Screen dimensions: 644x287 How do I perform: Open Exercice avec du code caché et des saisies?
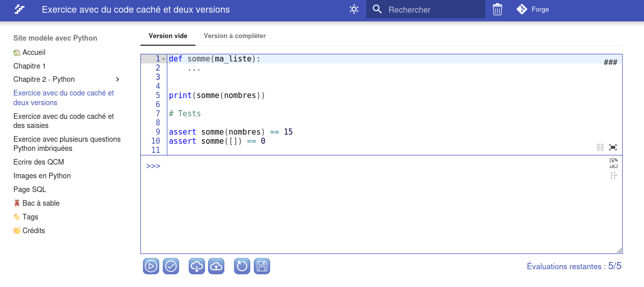pos(64,121)
